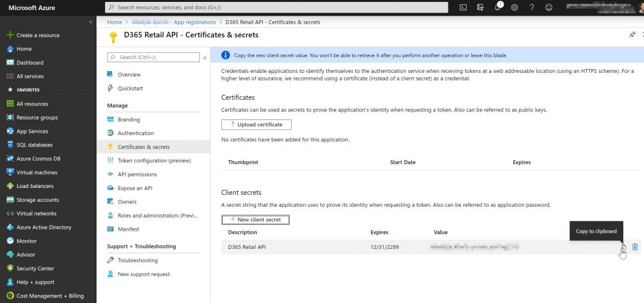The height and width of the screenshot is (303, 644).
Task: Click the New client secret button
Action: pos(255,219)
